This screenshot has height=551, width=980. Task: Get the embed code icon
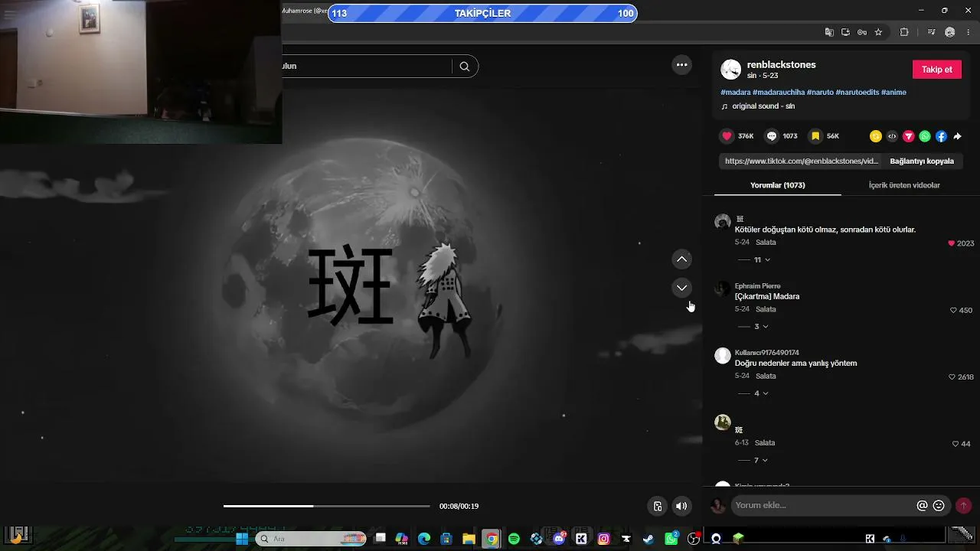pos(892,136)
